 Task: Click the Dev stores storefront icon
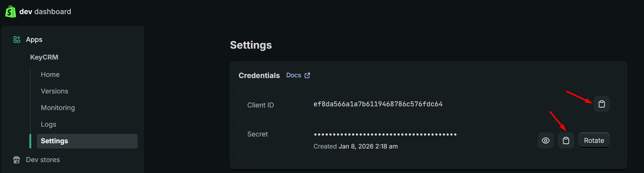(x=17, y=160)
